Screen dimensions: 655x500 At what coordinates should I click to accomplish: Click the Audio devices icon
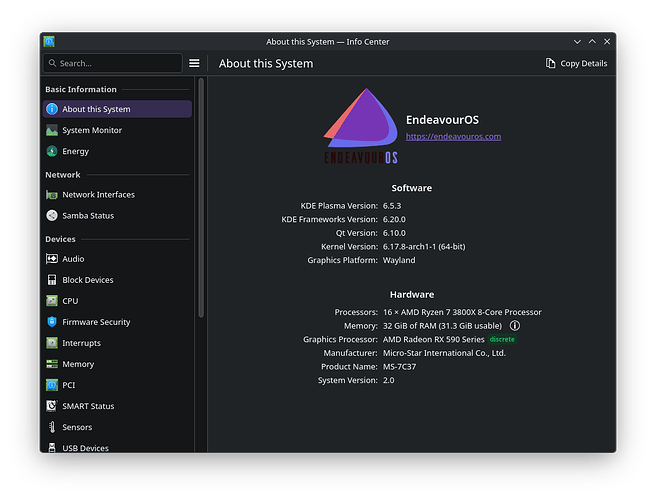52,259
